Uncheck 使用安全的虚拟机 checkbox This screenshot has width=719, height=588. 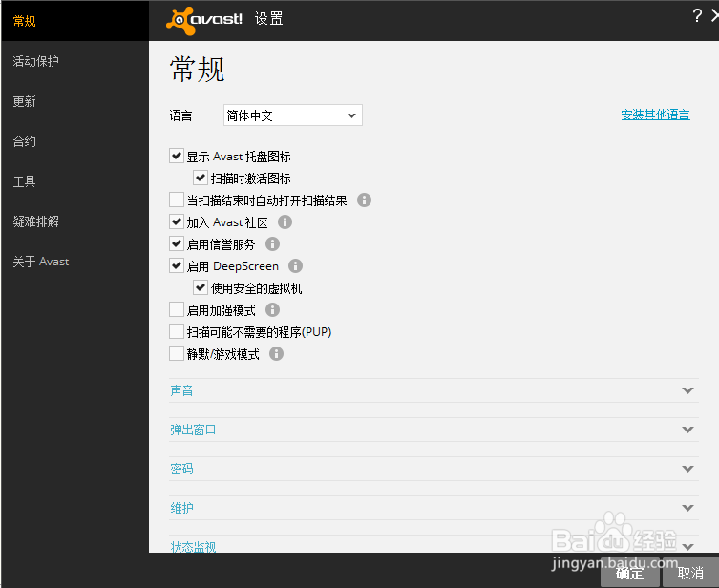coord(201,288)
